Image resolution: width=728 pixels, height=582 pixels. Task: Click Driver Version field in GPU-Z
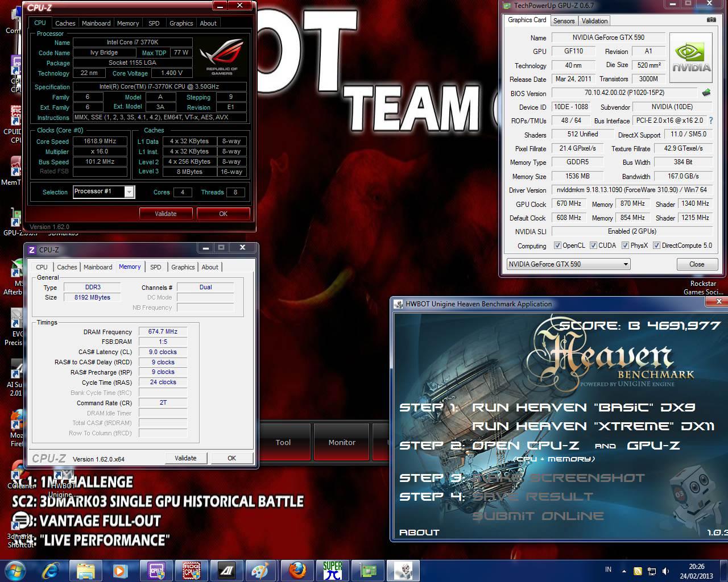point(632,190)
